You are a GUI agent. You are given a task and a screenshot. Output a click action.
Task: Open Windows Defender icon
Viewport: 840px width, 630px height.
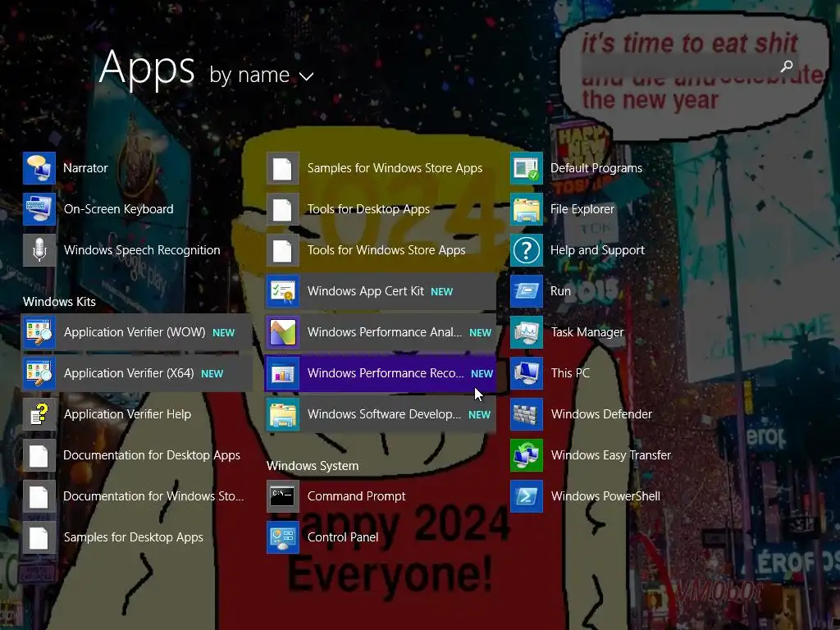526,414
